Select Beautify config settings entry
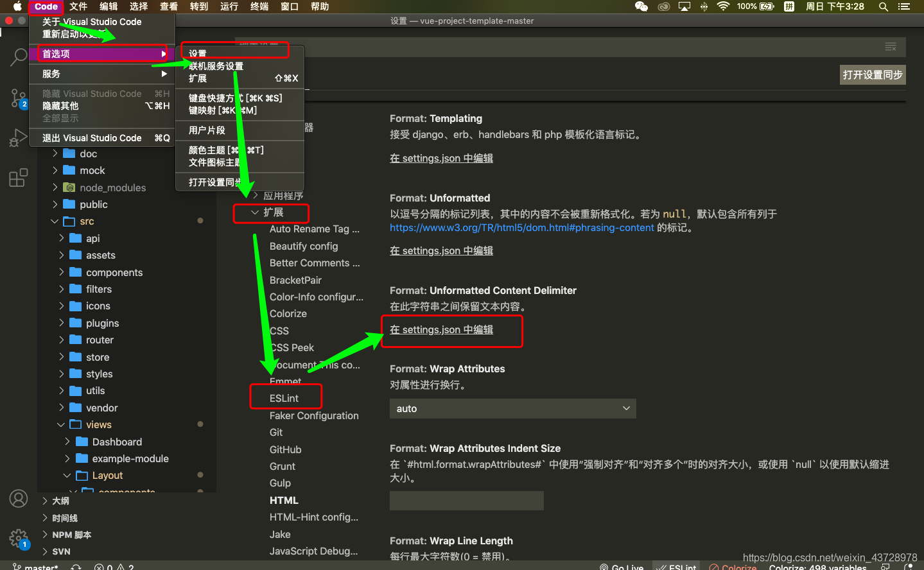924x570 pixels. 304,246
